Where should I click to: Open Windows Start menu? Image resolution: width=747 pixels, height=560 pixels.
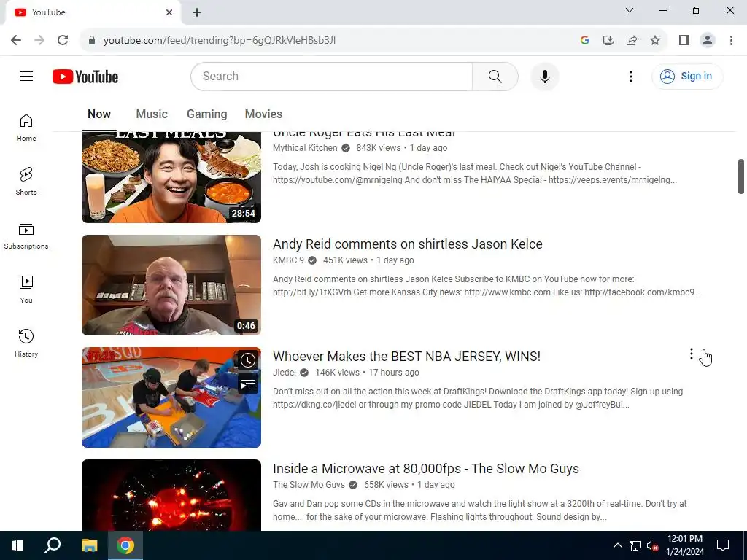pyautogui.click(x=18, y=545)
